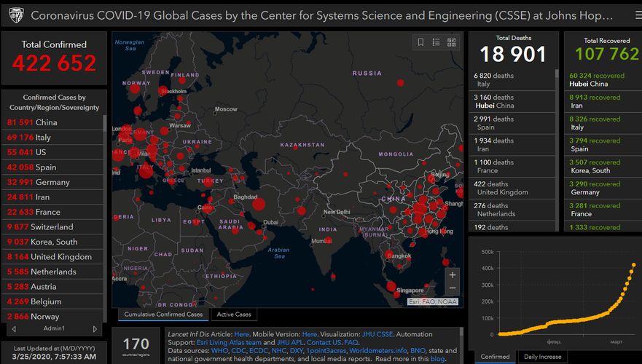Open the map bookmarks icon
Image resolution: width=642 pixels, height=364 pixels.
coord(420,42)
